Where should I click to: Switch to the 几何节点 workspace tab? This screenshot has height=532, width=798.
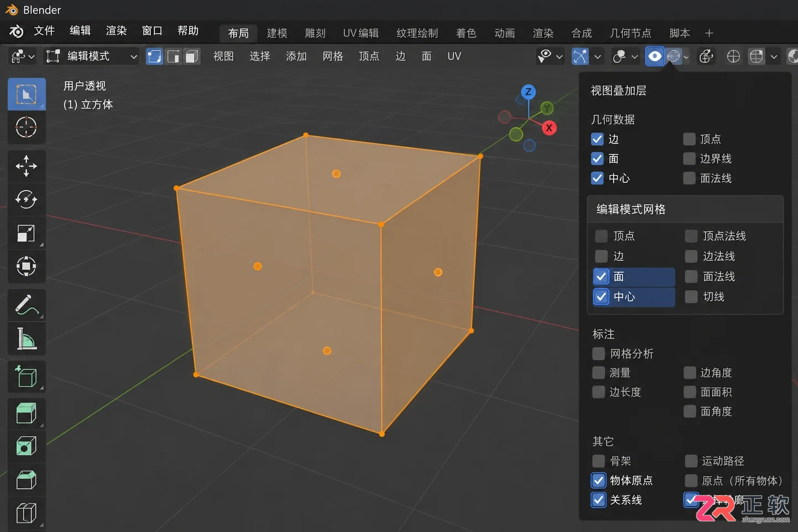click(x=631, y=33)
